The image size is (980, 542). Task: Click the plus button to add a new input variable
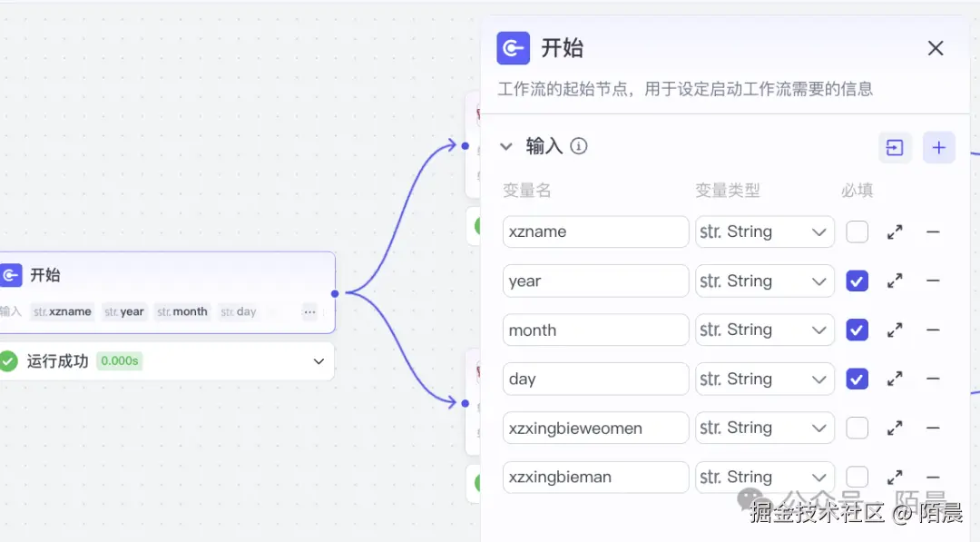coord(938,147)
